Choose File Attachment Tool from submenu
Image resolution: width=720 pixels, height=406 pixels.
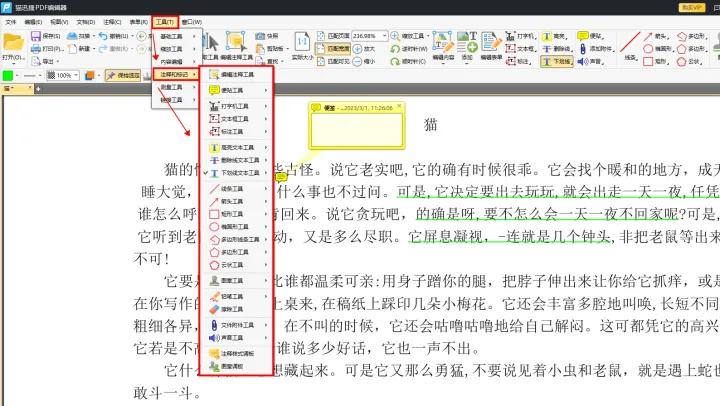point(236,325)
